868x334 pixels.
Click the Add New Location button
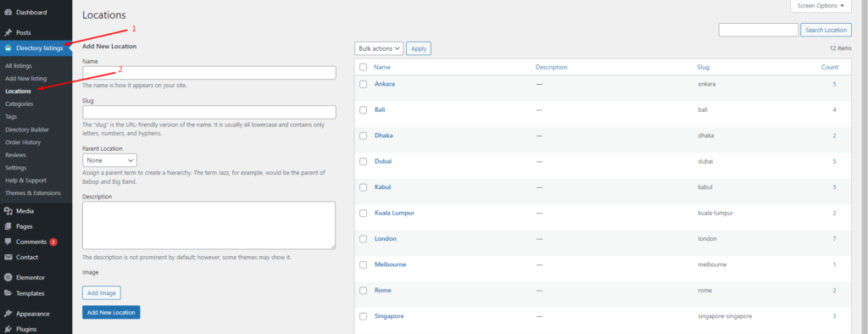111,313
